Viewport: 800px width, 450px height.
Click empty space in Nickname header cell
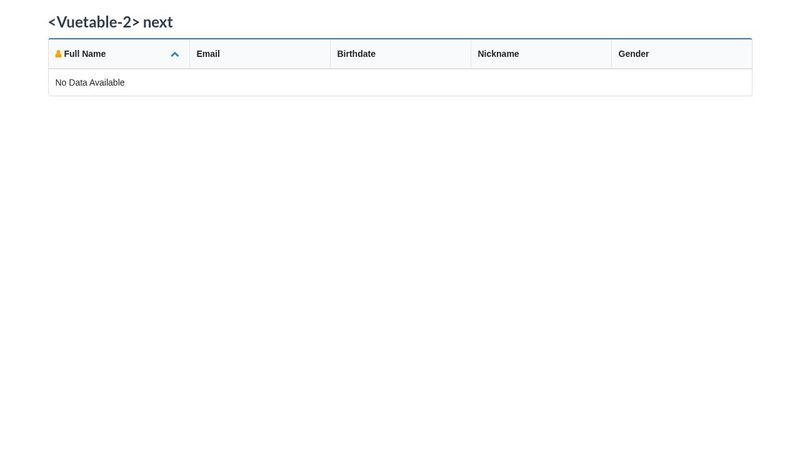pyautogui.click(x=570, y=54)
